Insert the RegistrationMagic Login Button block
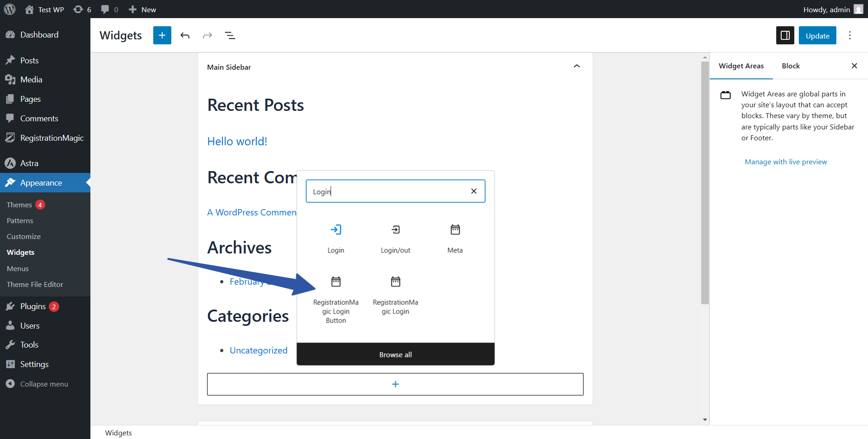The height and width of the screenshot is (439, 868). pyautogui.click(x=335, y=299)
